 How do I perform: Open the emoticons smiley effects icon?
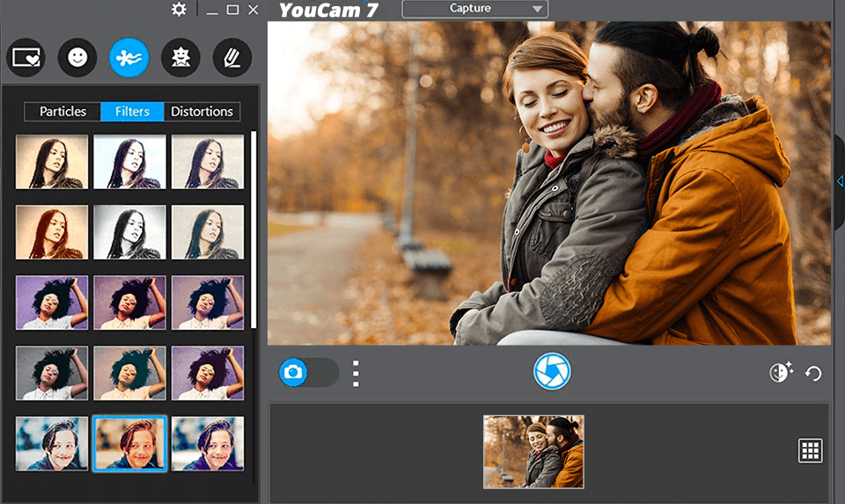(77, 57)
